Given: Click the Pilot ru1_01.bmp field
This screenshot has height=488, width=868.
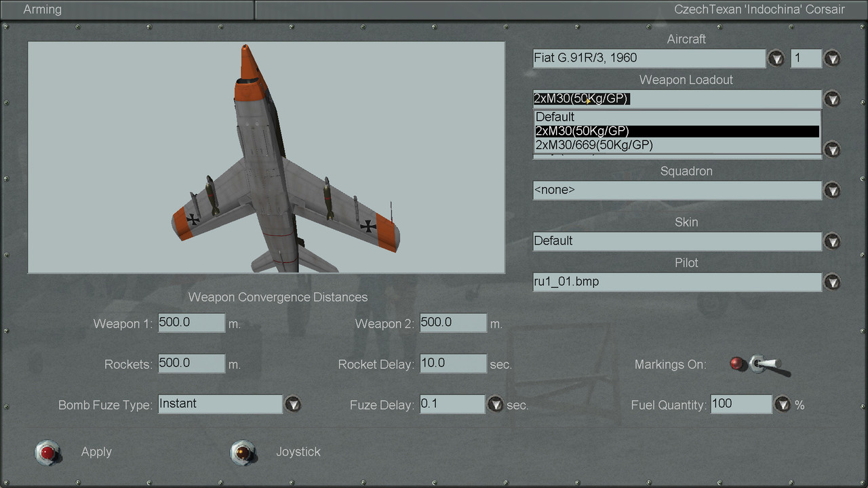Looking at the screenshot, I should (677, 282).
